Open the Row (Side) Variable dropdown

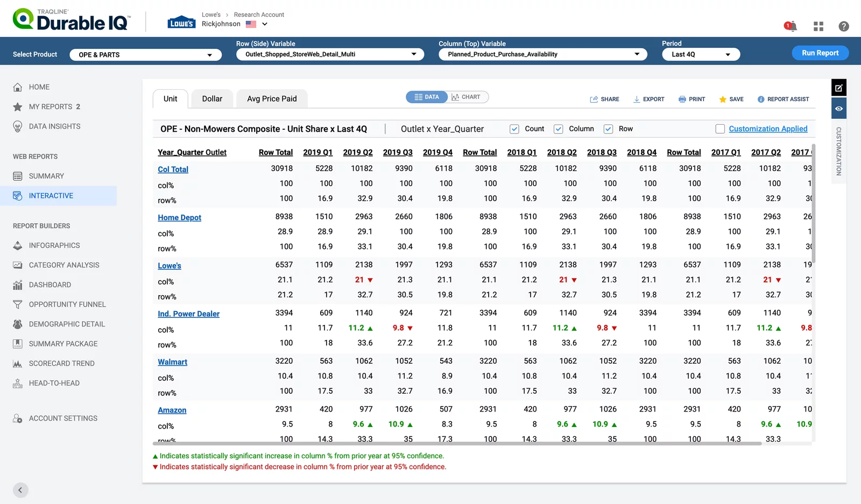(x=330, y=54)
